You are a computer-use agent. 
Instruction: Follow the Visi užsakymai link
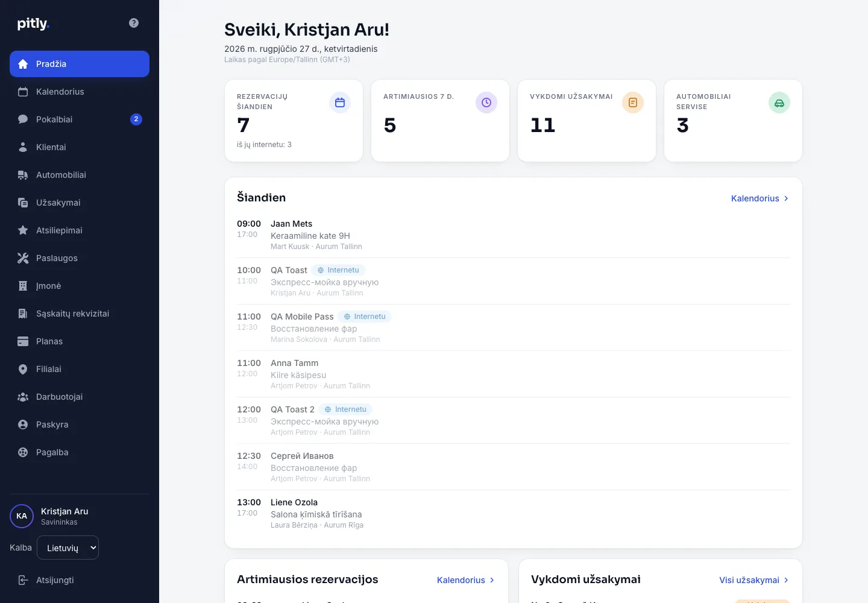coord(754,580)
